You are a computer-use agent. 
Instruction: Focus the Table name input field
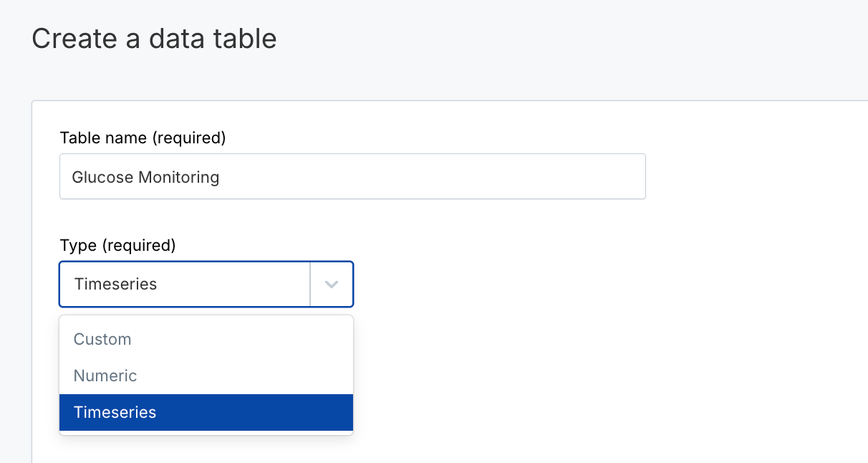point(352,176)
